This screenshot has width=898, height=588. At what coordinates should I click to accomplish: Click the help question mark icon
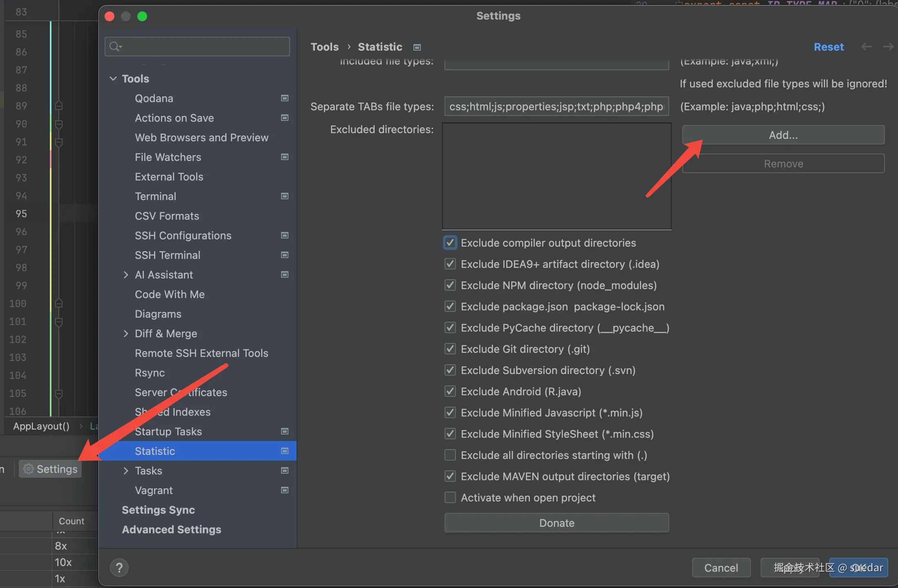119,568
